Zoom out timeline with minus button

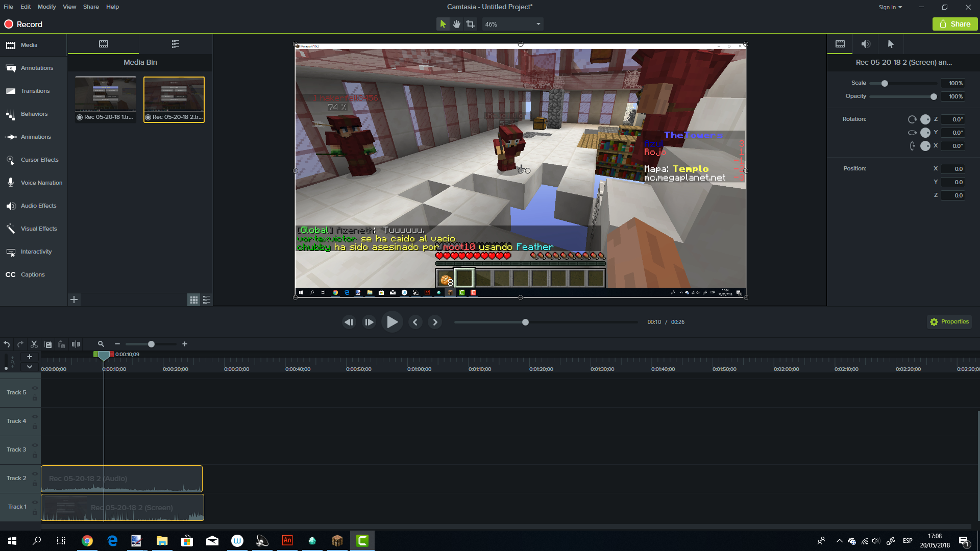pos(117,344)
